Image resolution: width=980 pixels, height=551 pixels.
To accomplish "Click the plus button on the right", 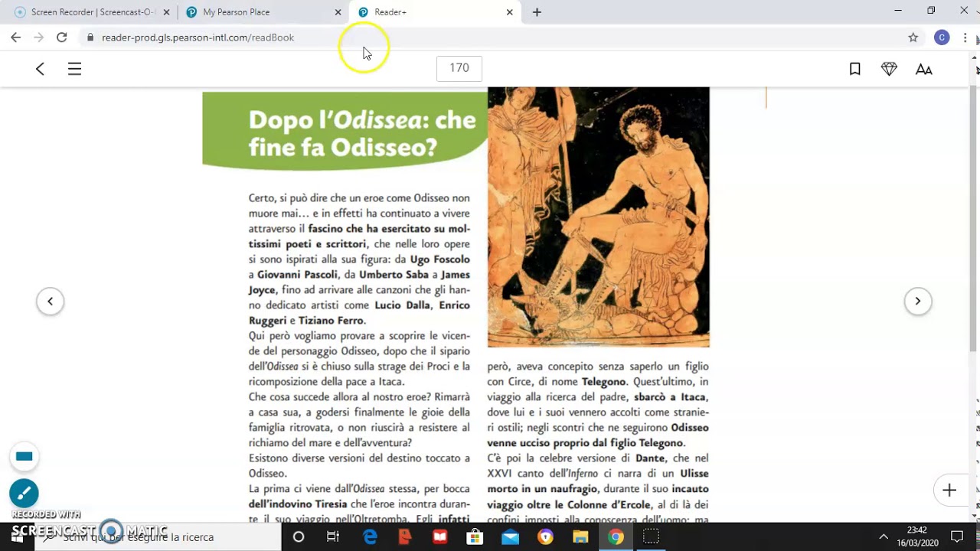I will click(x=949, y=491).
